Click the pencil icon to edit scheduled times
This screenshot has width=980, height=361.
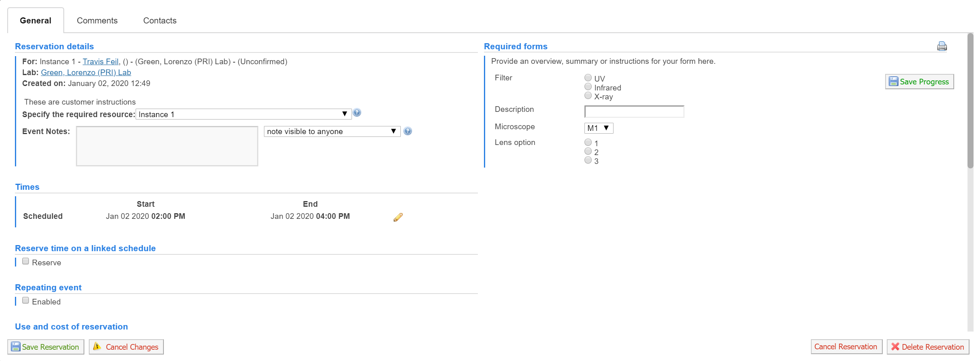click(398, 217)
